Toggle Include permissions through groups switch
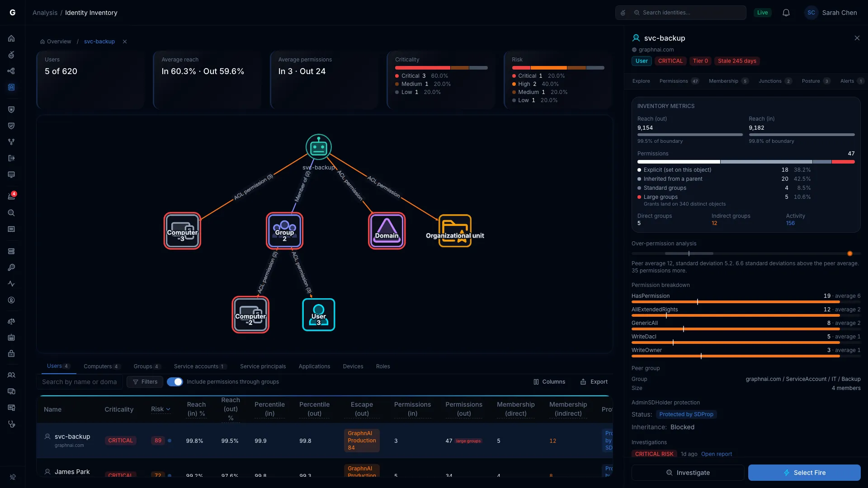Image resolution: width=868 pixels, height=488 pixels. (175, 382)
